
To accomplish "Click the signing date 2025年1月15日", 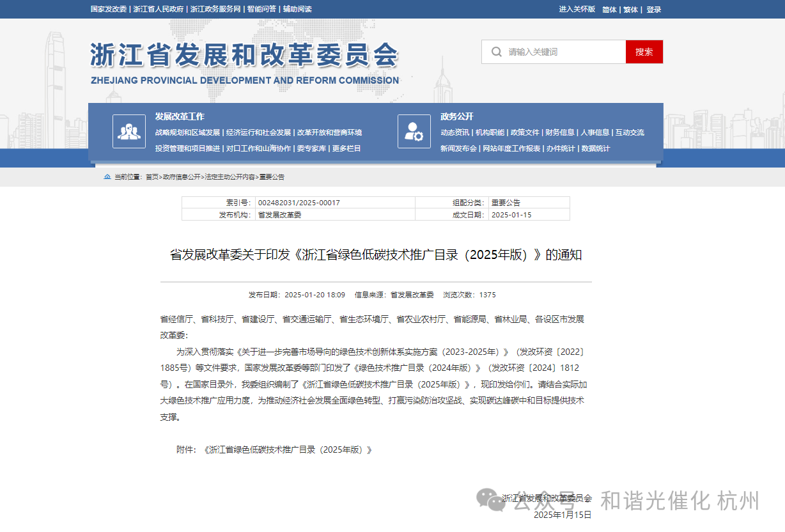I will tap(563, 515).
